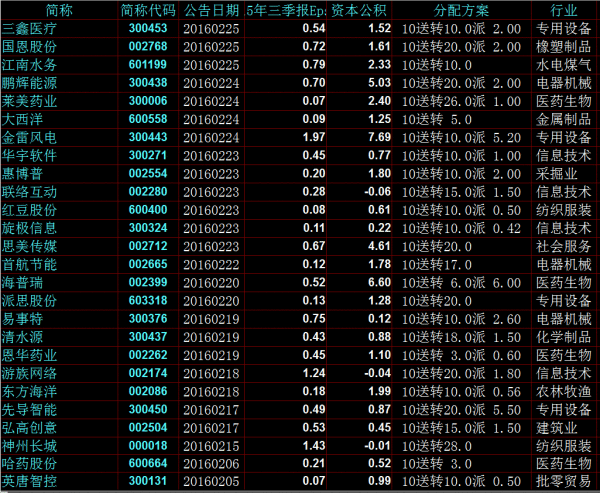Click stock code 300453
The image size is (600, 493).
click(148, 28)
